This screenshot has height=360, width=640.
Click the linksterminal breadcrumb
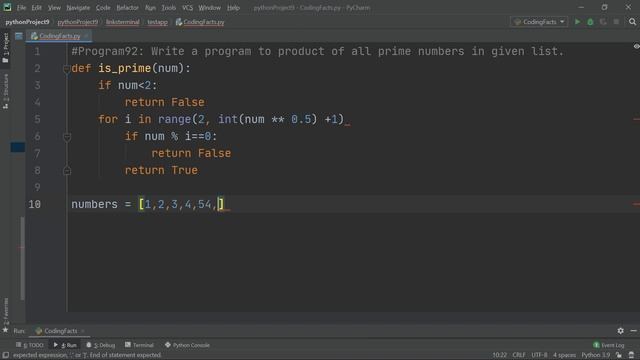click(x=122, y=22)
